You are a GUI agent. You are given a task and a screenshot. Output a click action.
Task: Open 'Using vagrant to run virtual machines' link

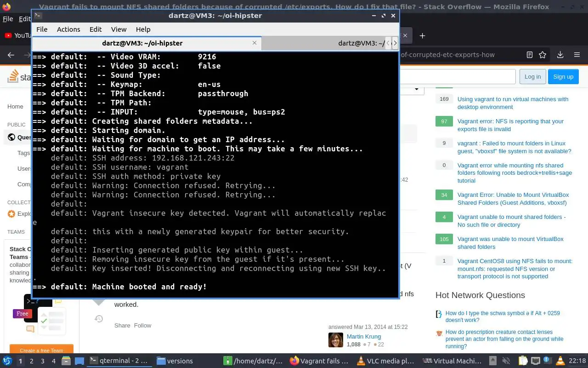(x=513, y=103)
